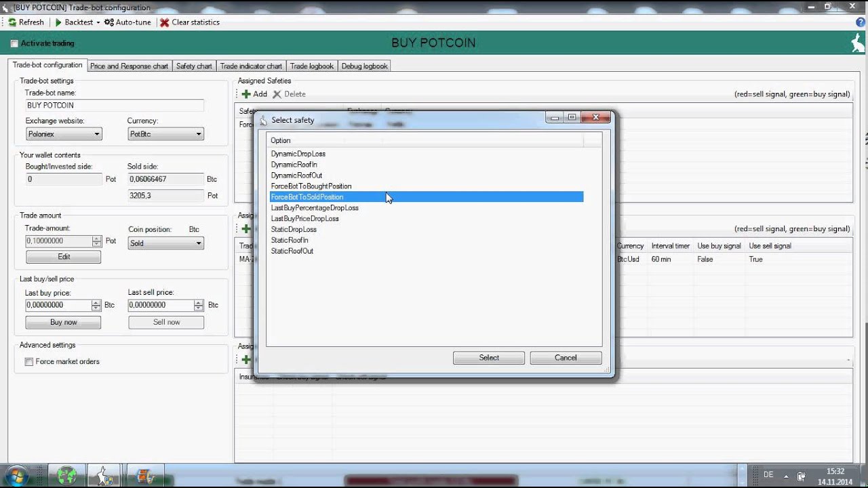Select StaticDropLoss option
The height and width of the screenshot is (488, 868).
pos(294,230)
